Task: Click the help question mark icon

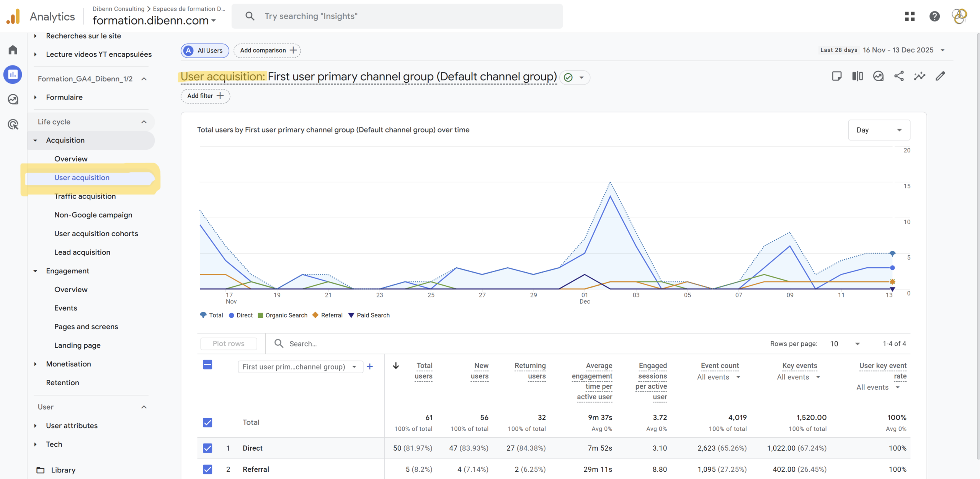Action: pos(934,16)
